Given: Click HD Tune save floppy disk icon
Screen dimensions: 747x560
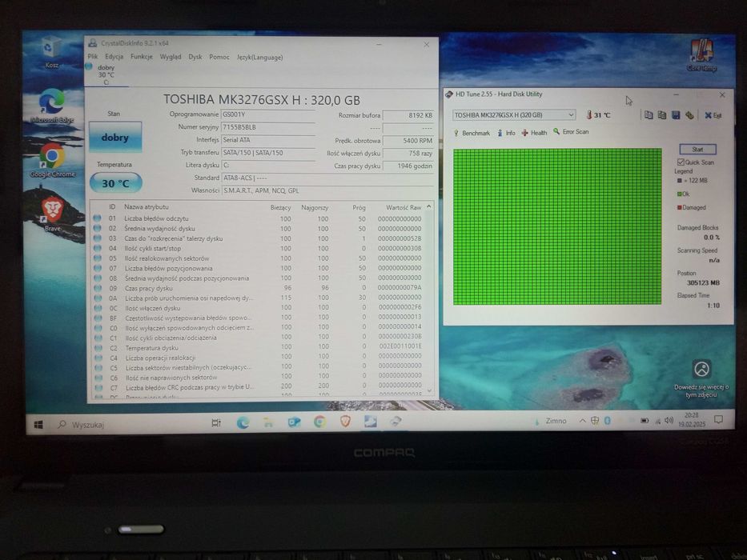Looking at the screenshot, I should click(x=676, y=114).
